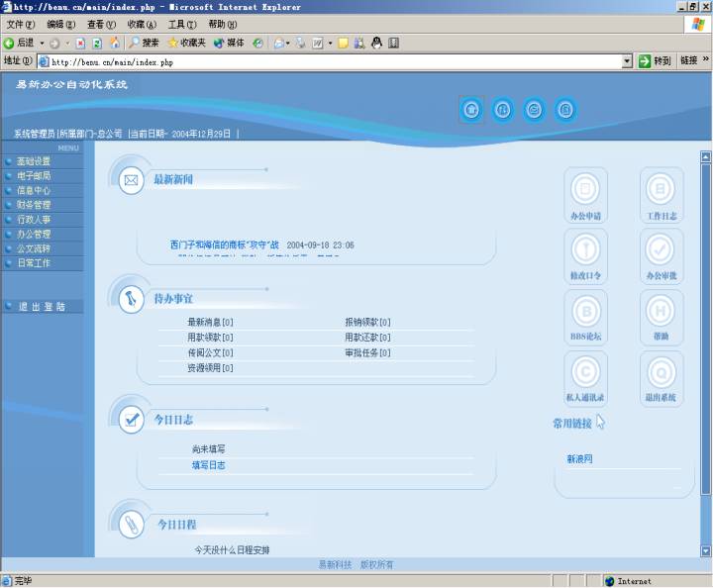Click the IE refresh toolbar button
The height and width of the screenshot is (588, 713).
(97, 43)
